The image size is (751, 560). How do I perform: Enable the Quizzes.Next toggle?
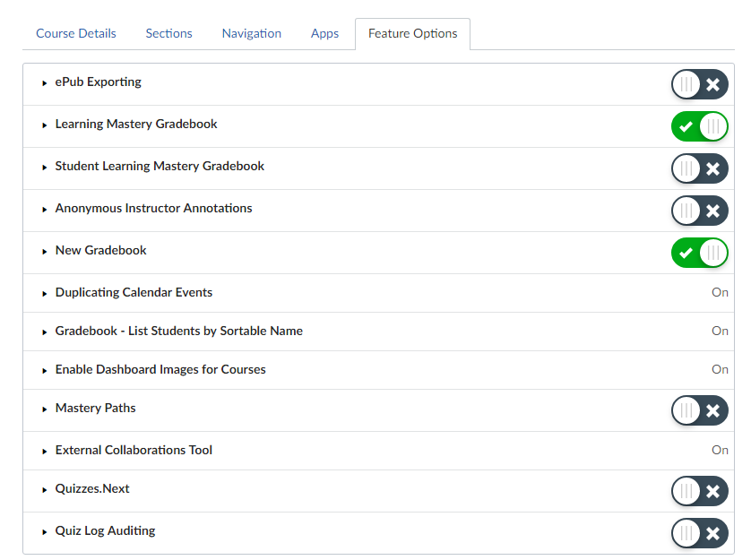pyautogui.click(x=699, y=491)
